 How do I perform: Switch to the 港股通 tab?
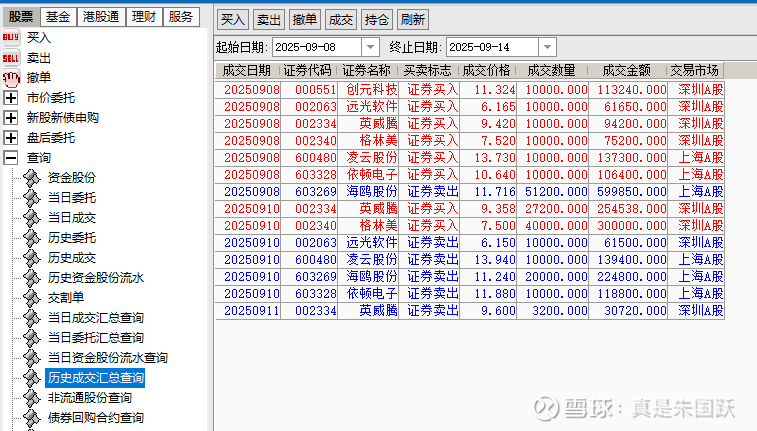click(101, 17)
